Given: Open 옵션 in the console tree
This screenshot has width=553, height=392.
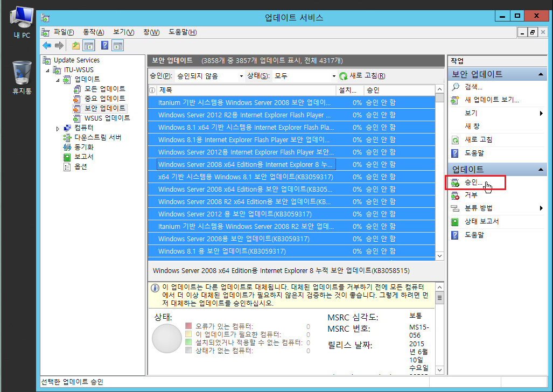Looking at the screenshot, I should click(80, 166).
